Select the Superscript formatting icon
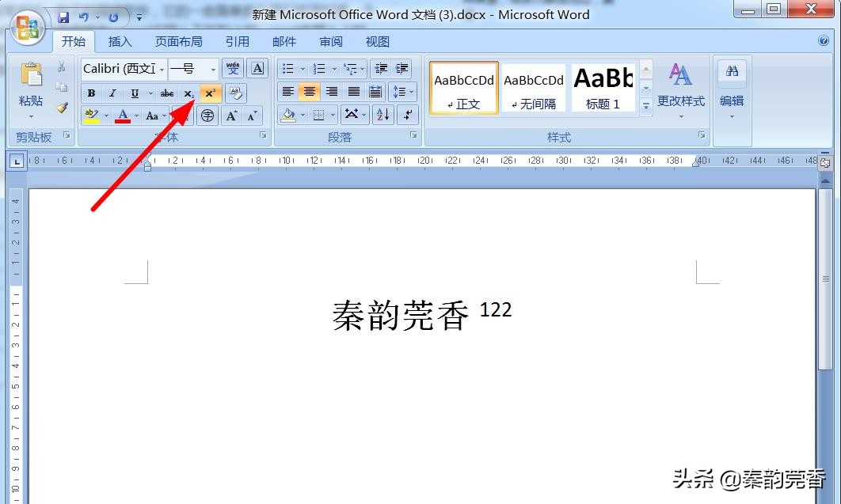This screenshot has width=841, height=504. (x=210, y=93)
